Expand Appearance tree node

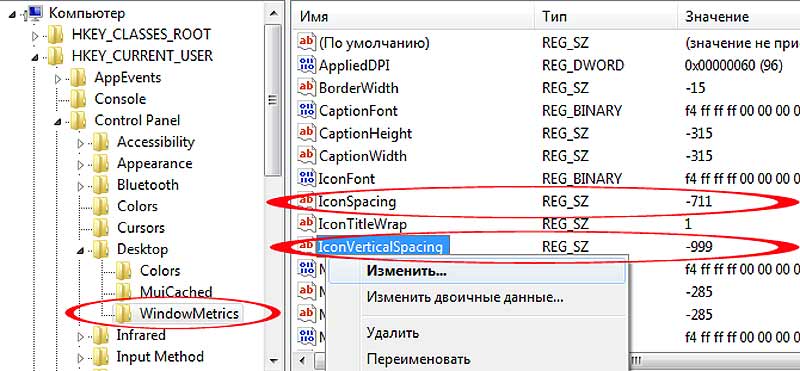[x=81, y=165]
